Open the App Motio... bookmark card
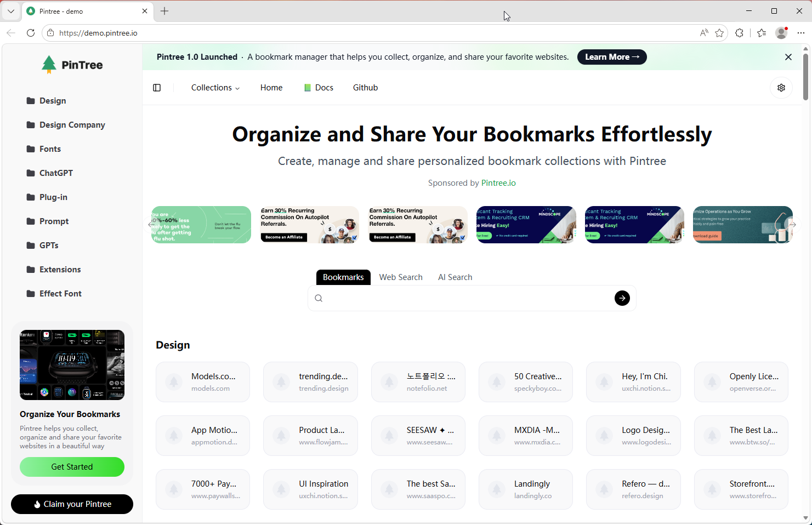Image resolution: width=812 pixels, height=525 pixels. [203, 436]
